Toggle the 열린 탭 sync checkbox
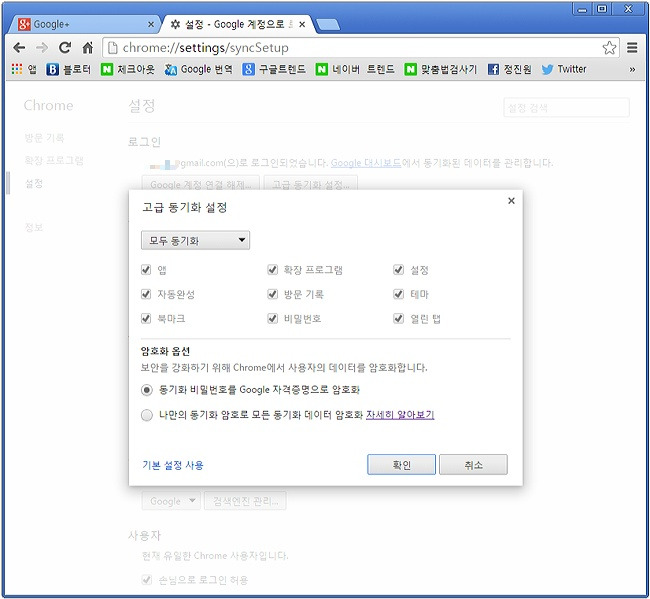 [398, 318]
